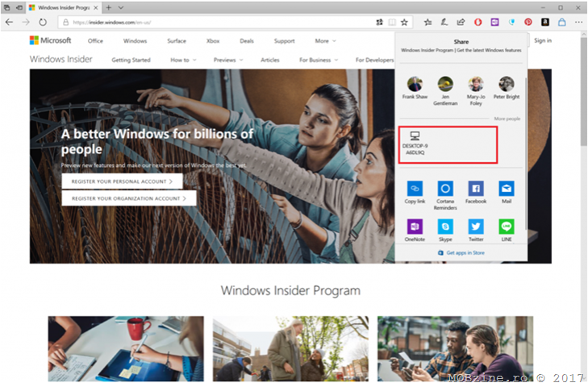Expand How to dropdown menu
The width and height of the screenshot is (588, 387).
click(x=183, y=60)
